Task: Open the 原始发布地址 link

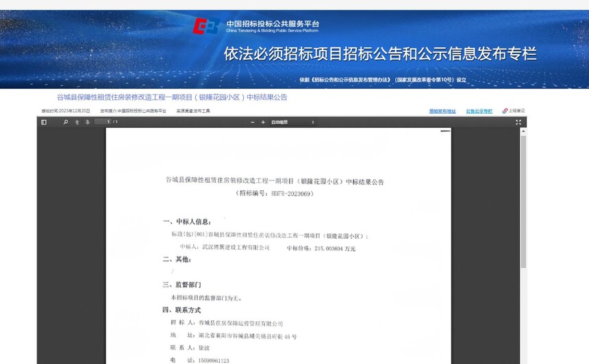Action: [442, 110]
